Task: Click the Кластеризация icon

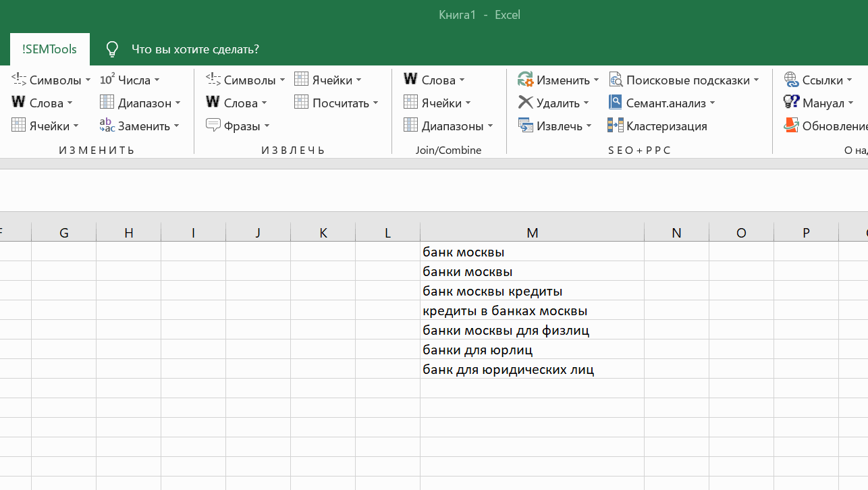Action: tap(616, 126)
